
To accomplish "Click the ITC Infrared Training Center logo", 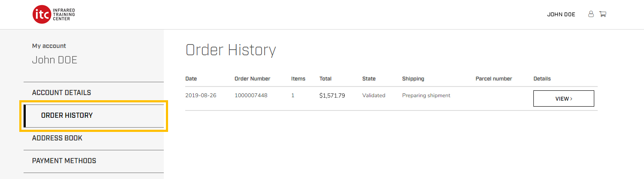I will coord(54,15).
